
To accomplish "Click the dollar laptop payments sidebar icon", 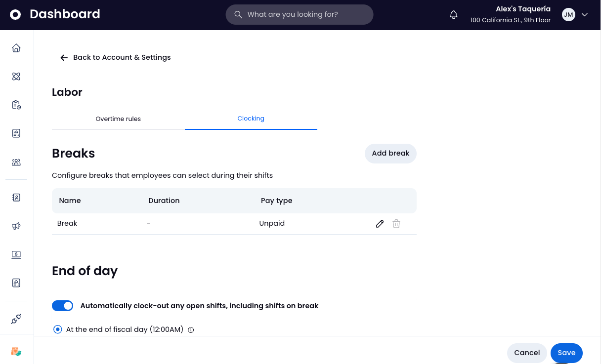I will click(16, 255).
